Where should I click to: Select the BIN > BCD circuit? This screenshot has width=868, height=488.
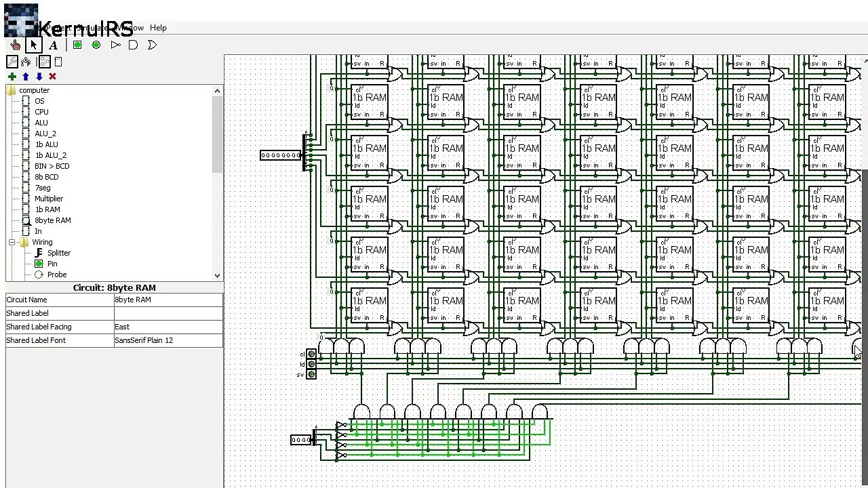pos(52,166)
